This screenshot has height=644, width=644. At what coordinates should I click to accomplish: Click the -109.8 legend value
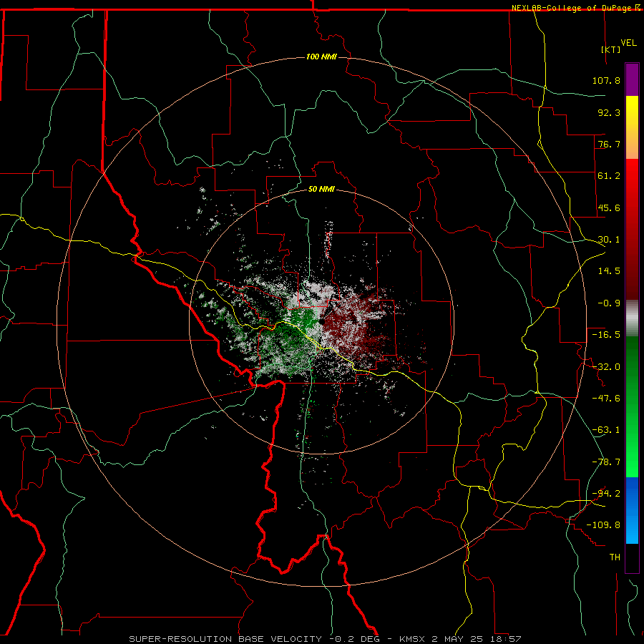pyautogui.click(x=604, y=525)
